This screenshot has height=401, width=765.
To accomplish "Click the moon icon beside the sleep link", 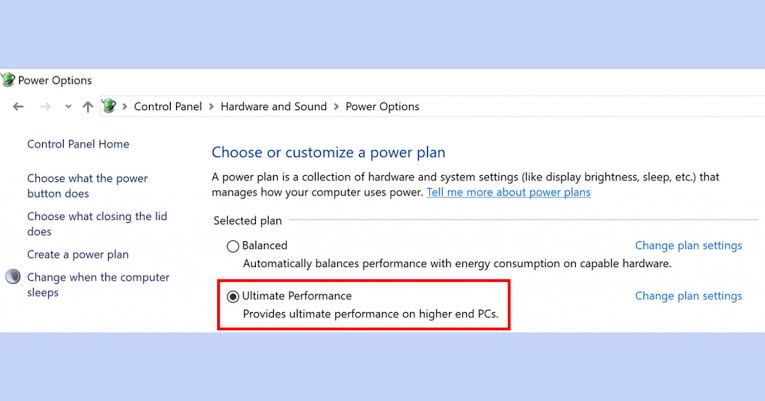I will [x=13, y=277].
